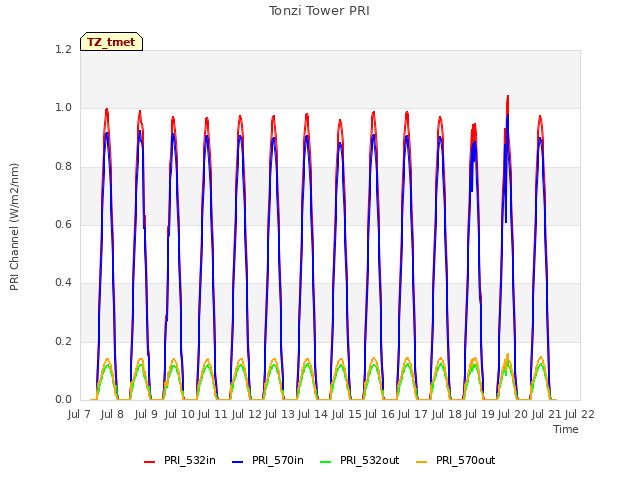Click the TZ_tmet annotation tag
This screenshot has width=640, height=480.
point(111,42)
